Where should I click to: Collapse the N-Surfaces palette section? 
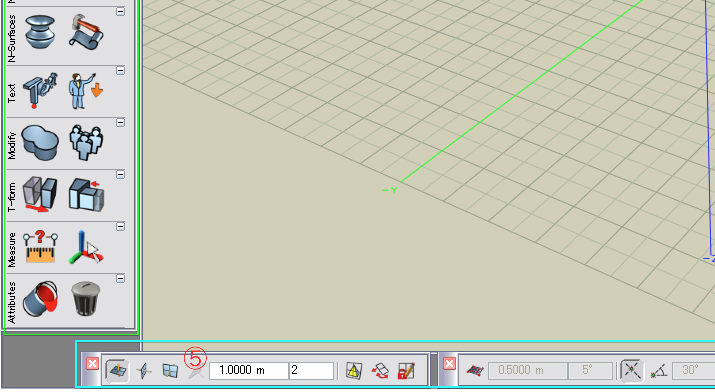pos(120,11)
